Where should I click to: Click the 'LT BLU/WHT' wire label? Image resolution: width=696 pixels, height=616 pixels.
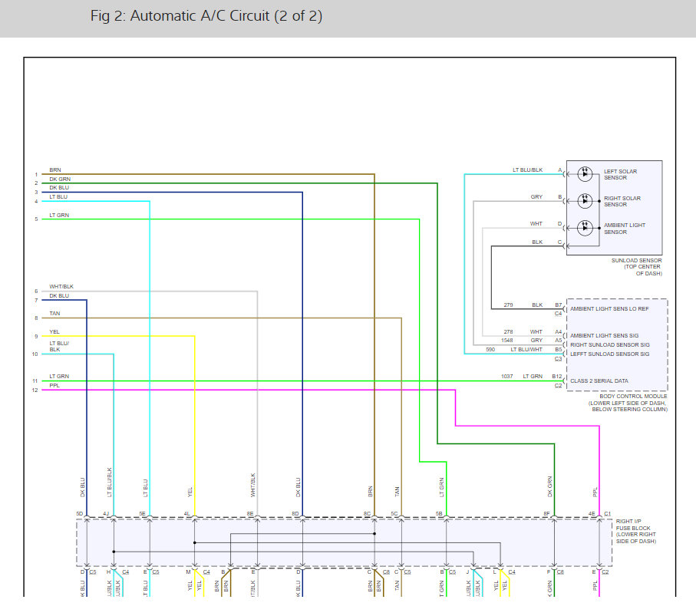click(526, 350)
